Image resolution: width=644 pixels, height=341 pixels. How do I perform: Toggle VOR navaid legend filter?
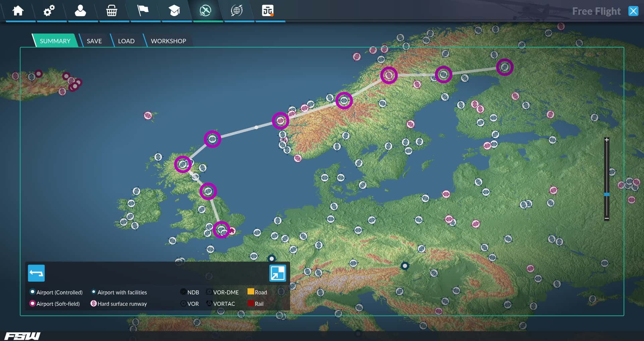[190, 304]
